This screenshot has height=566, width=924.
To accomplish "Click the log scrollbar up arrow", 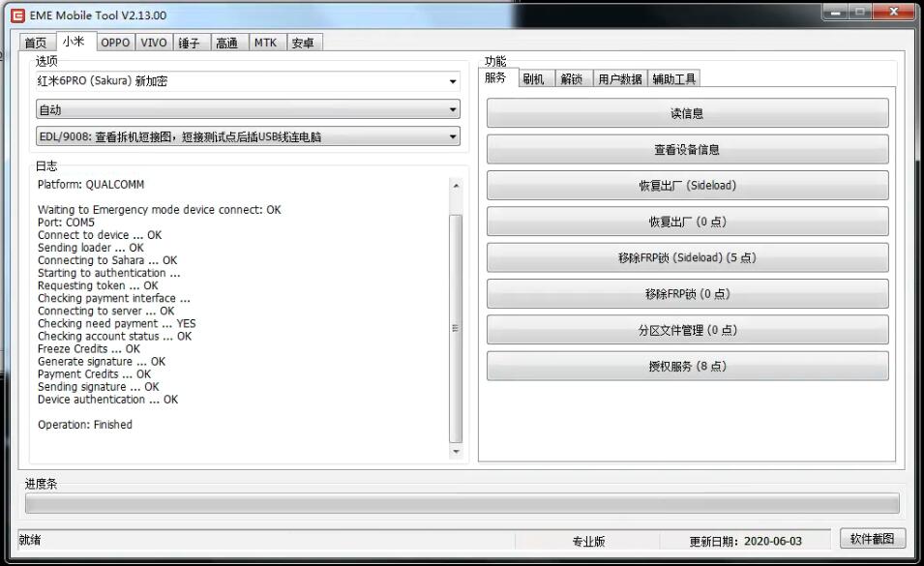I will pos(456,186).
